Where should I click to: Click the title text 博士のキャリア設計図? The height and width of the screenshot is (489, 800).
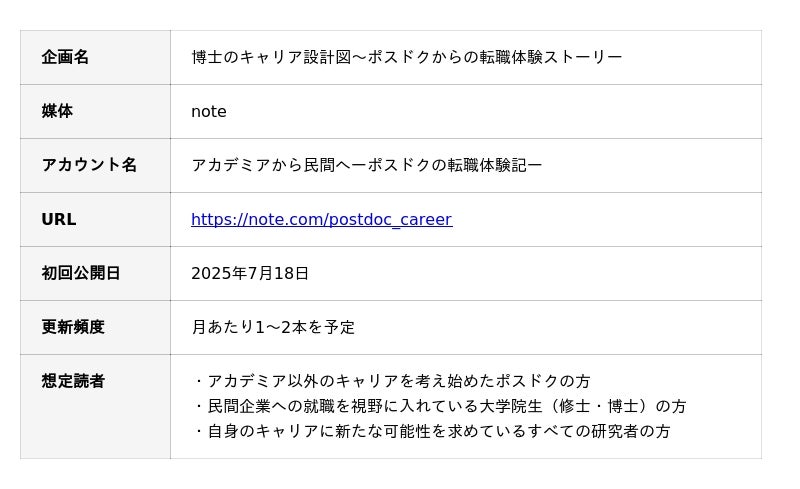point(270,58)
